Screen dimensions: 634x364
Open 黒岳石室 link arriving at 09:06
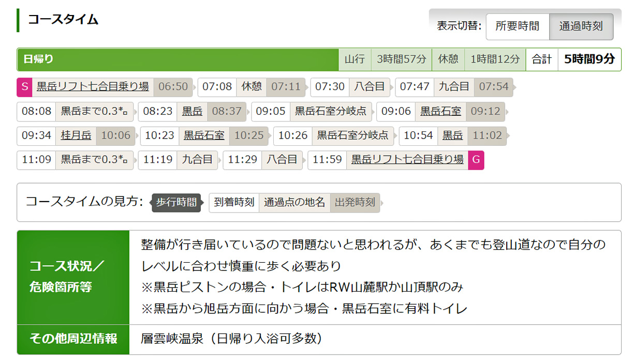[x=440, y=111]
